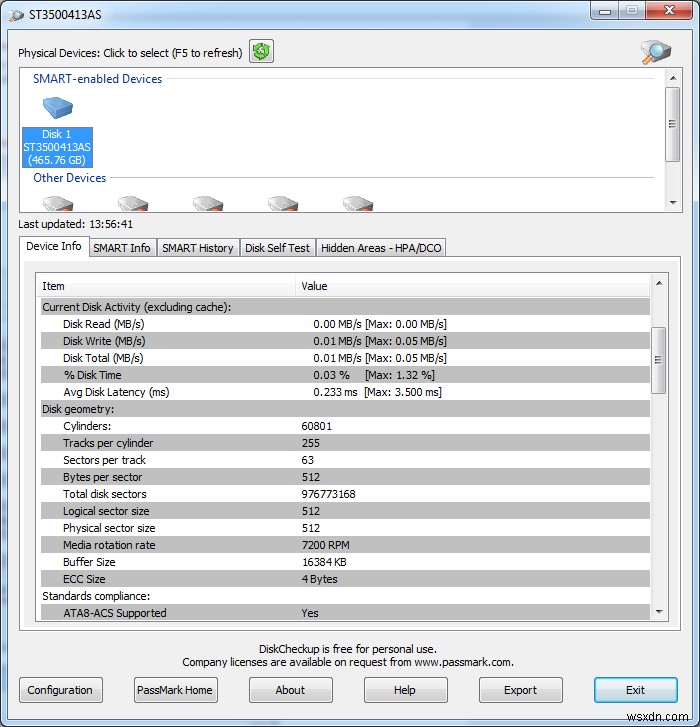Click the Value column header
The image size is (700, 727).
(472, 286)
